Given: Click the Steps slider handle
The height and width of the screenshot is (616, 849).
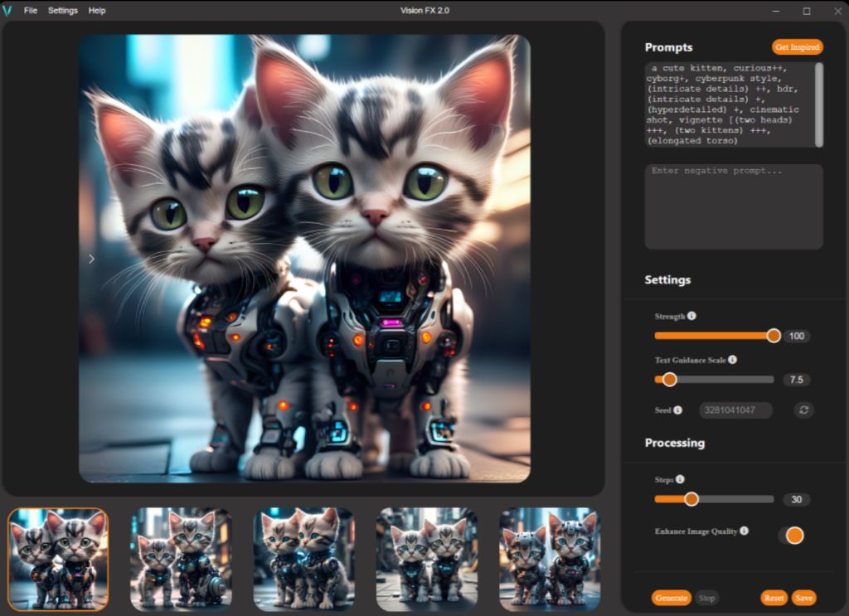Looking at the screenshot, I should tap(693, 499).
